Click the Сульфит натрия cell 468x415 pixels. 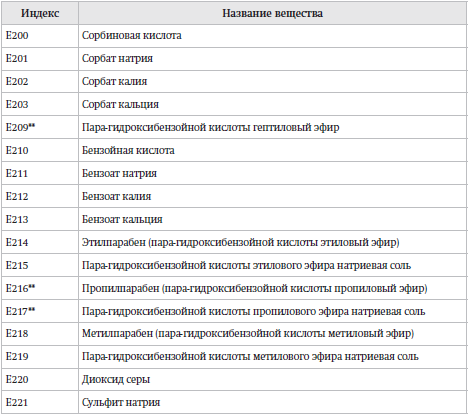tap(272, 403)
